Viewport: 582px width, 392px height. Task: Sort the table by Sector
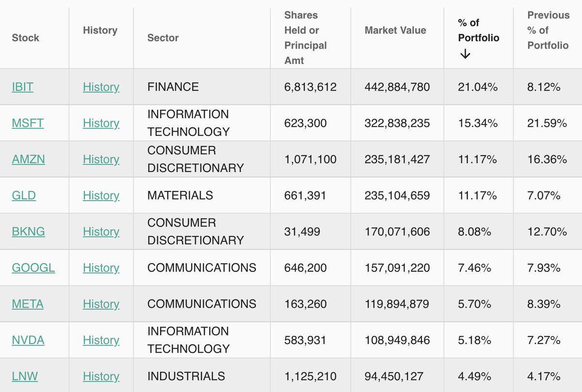tap(163, 37)
